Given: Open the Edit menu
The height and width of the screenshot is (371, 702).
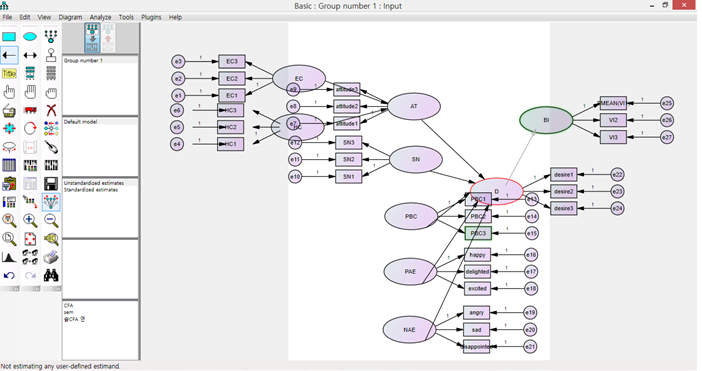Looking at the screenshot, I should point(25,17).
